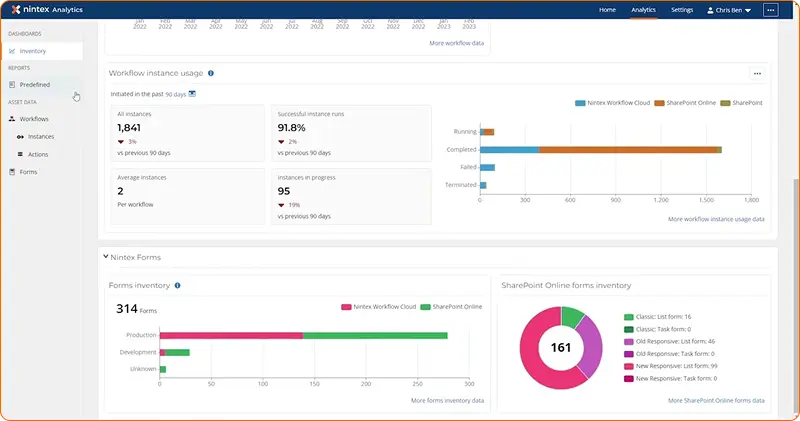Open the Chris Ben account dropdown arrow
This screenshot has width=800, height=421.
tap(748, 10)
